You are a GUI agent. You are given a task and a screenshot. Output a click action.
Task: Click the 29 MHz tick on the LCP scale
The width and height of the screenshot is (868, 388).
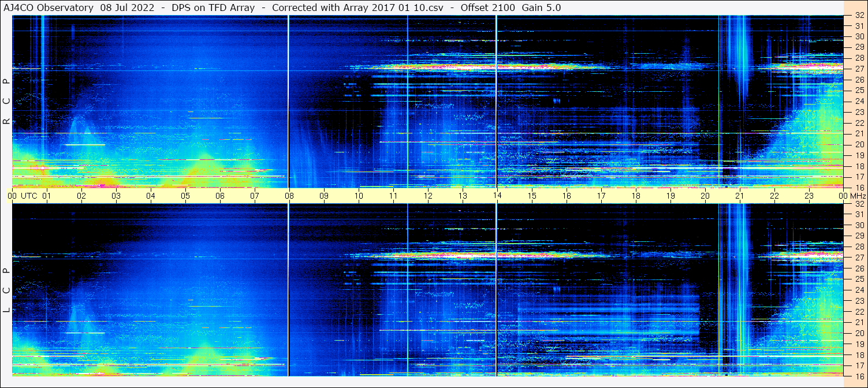pyautogui.click(x=859, y=236)
